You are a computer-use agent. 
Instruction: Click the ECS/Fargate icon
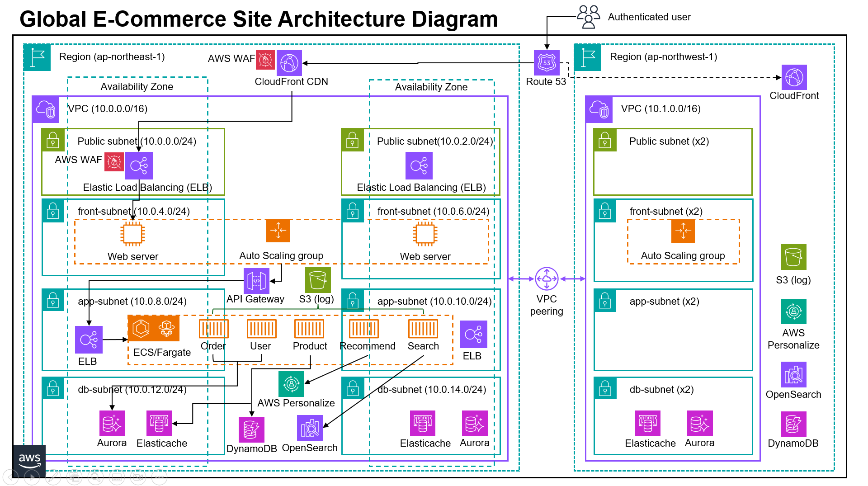153,328
